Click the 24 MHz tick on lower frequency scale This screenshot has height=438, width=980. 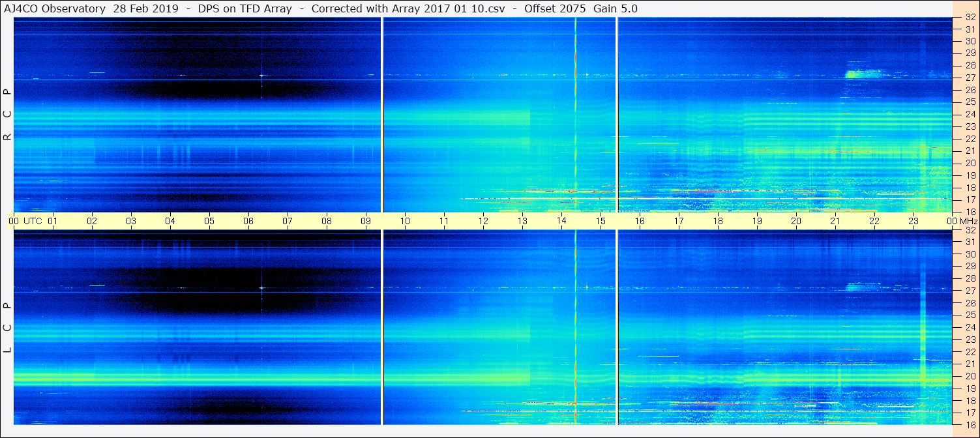[x=969, y=327]
